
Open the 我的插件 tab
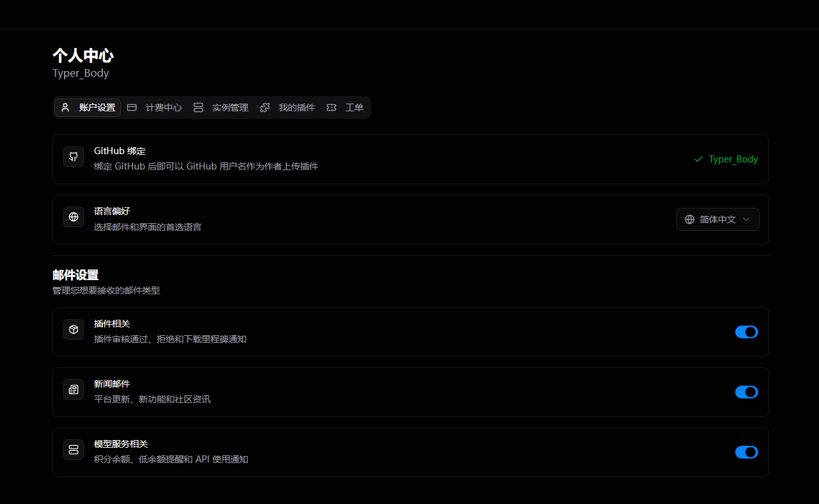click(287, 107)
